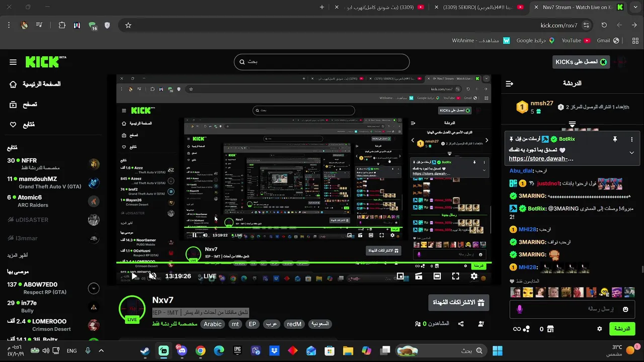The image size is (644, 362).
Task: Open YouTube bookmark
Action: [x=576, y=41]
